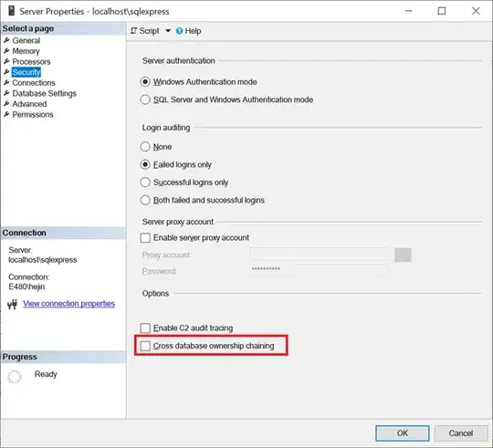Viewport: 493px width, 448px height.
Task: Open the General page
Action: 26,40
